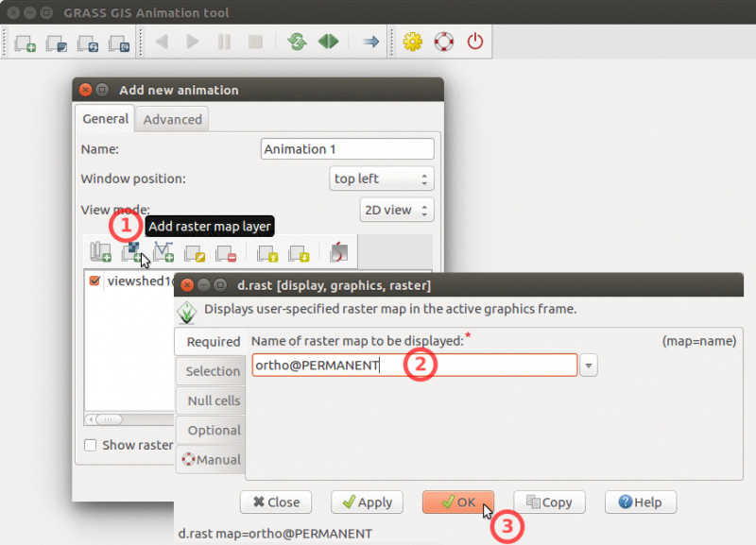756x545 pixels.
Task: Click the Animation 1 name text field
Action: coord(347,149)
